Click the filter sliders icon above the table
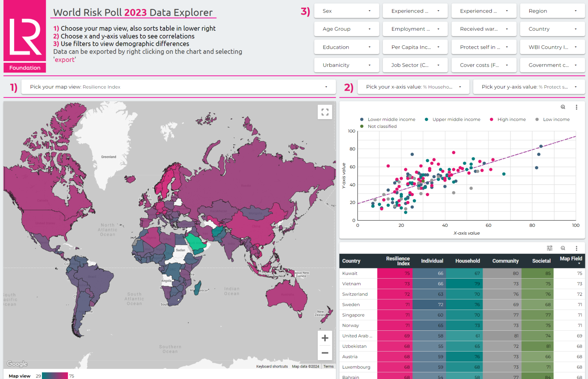588x379 pixels. [549, 248]
